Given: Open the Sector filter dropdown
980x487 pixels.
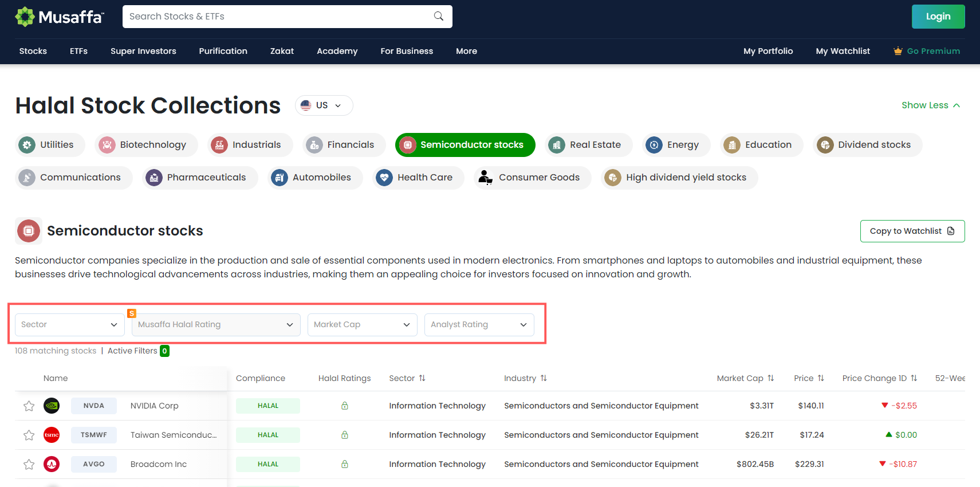Looking at the screenshot, I should [69, 324].
